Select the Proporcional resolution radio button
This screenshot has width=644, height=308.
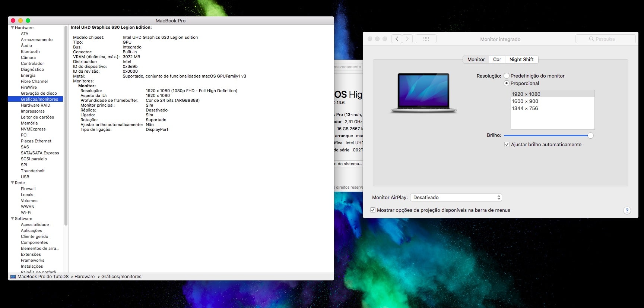click(x=507, y=83)
